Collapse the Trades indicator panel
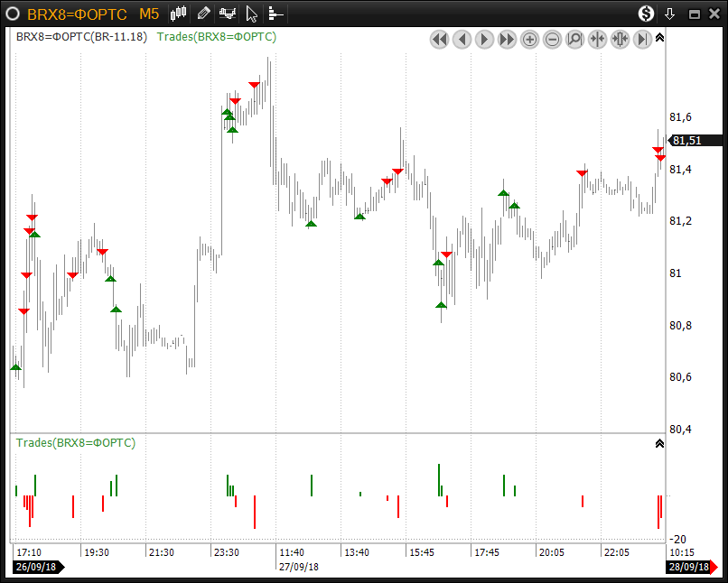Image resolution: width=728 pixels, height=583 pixels. (x=659, y=443)
